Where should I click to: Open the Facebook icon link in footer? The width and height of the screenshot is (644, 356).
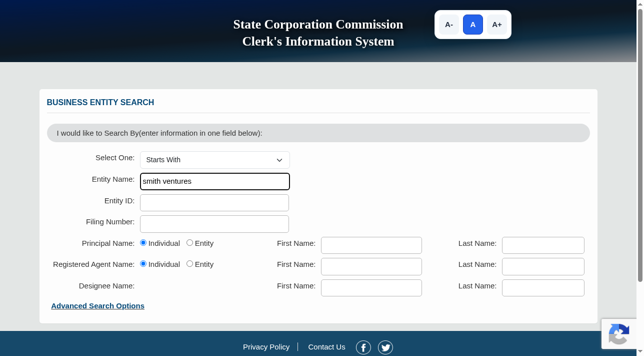[x=363, y=347]
